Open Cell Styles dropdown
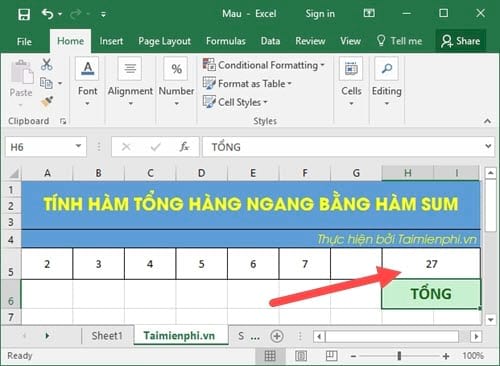The image size is (500, 366). tap(235, 102)
